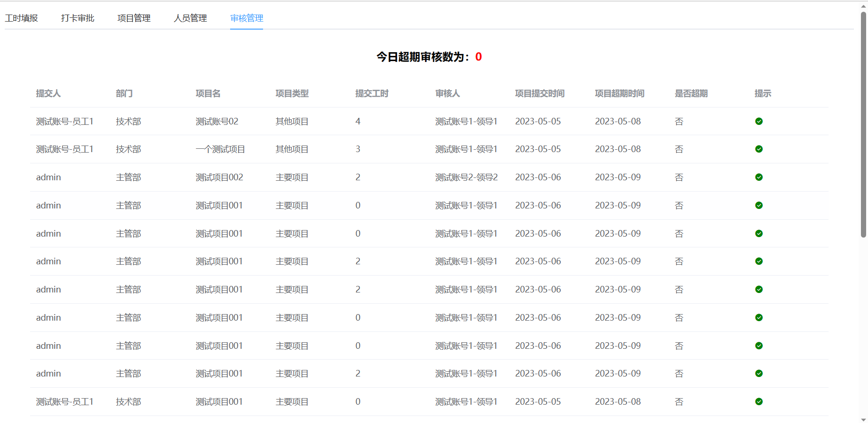Open the 项目管理 tab
This screenshot has height=423, width=868.
tap(134, 18)
